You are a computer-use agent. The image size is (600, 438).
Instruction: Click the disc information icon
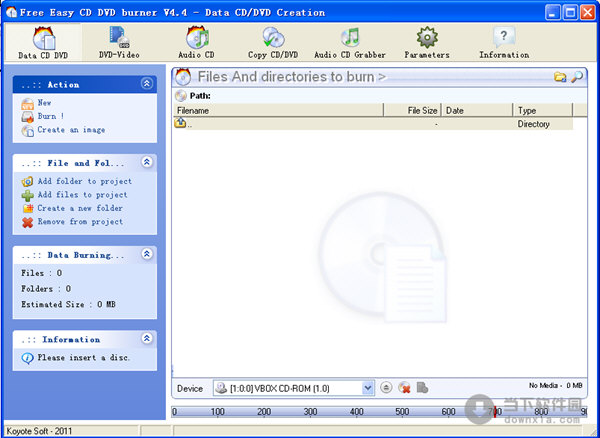coord(422,388)
